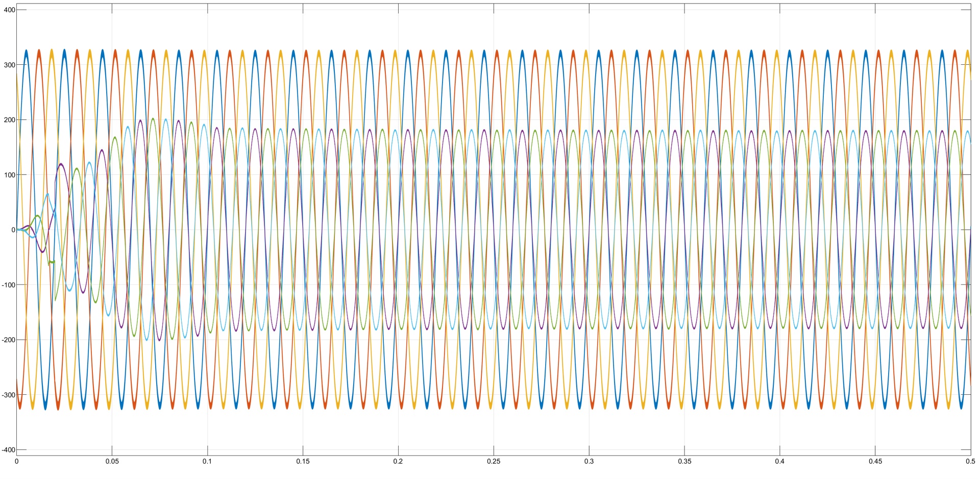980x480 pixels.
Task: Click the x-axis tick label 0.35
Action: 684,462
